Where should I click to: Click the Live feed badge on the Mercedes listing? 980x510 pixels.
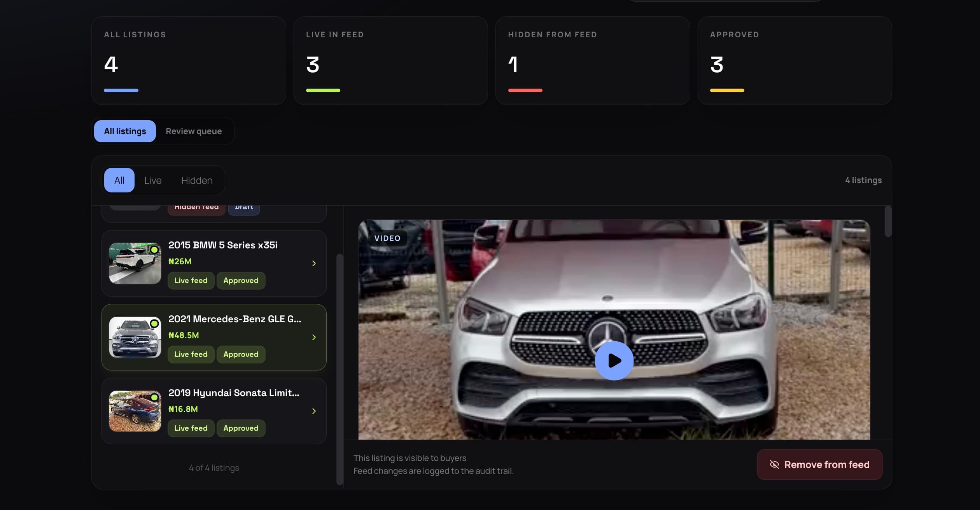pyautogui.click(x=191, y=354)
